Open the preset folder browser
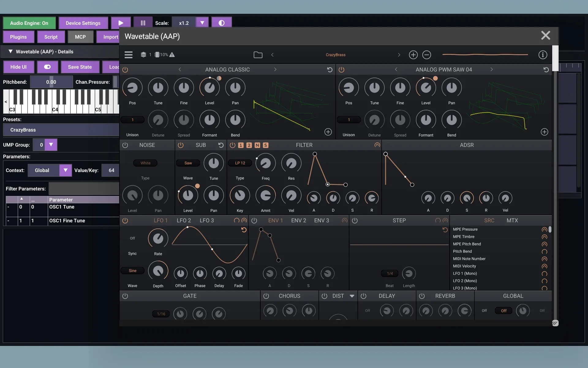Screen dimensions: 588x368 (258, 55)
